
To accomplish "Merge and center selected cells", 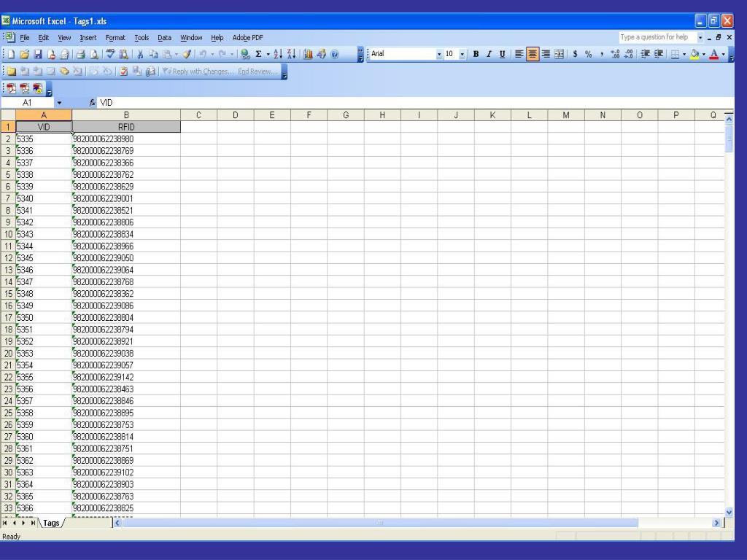I will click(x=560, y=54).
